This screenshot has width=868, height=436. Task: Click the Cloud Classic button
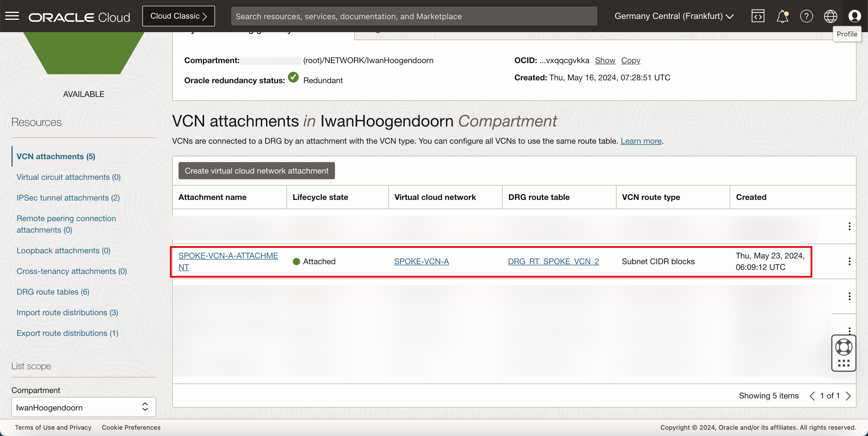click(x=179, y=16)
